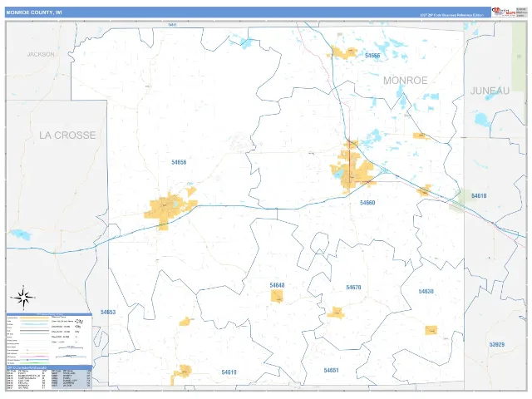The image size is (532, 399).
Task: Click ZIP code label 54660
Action: pos(367,203)
